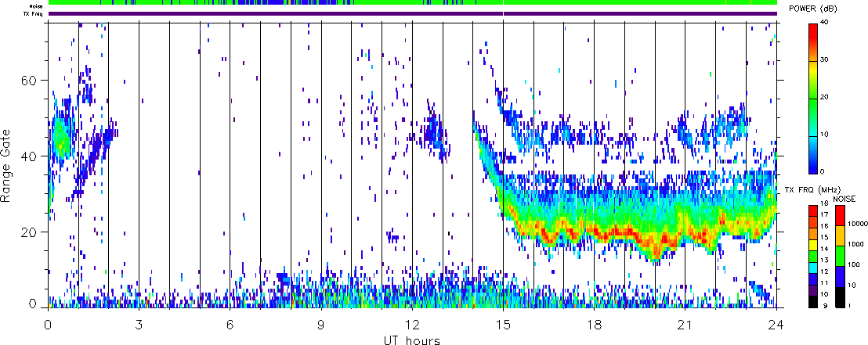Image resolution: width=868 pixels, height=345 pixels.
Task: Select the 18 tick on the UT hours axis
Action: 594,325
